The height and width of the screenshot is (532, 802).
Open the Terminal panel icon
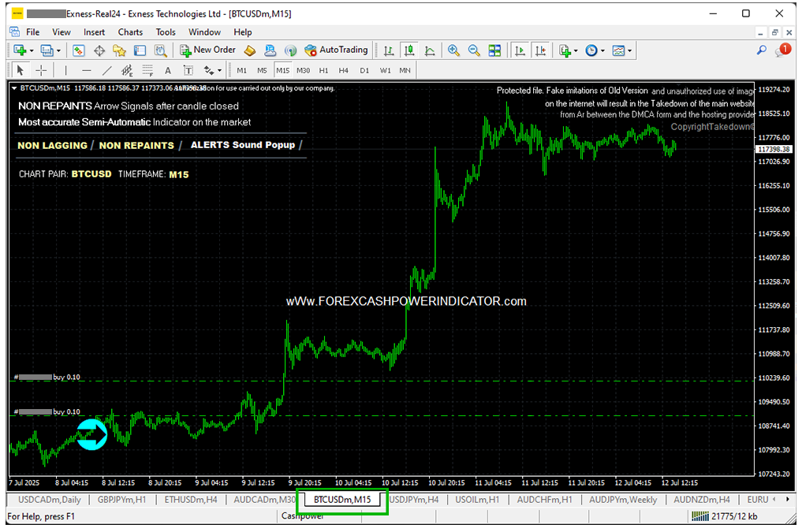140,50
